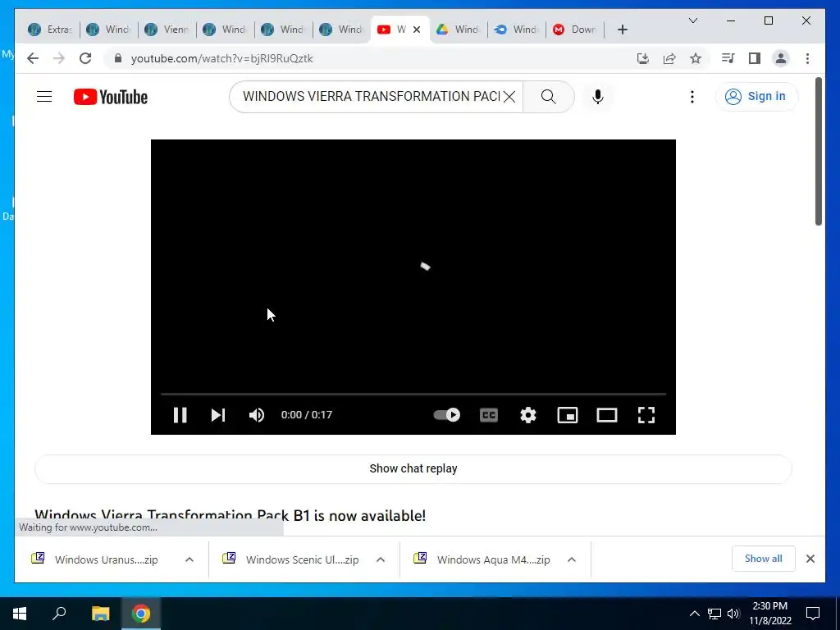Viewport: 840px width, 630px height.
Task: Open Chrome profile avatar
Action: [x=781, y=58]
